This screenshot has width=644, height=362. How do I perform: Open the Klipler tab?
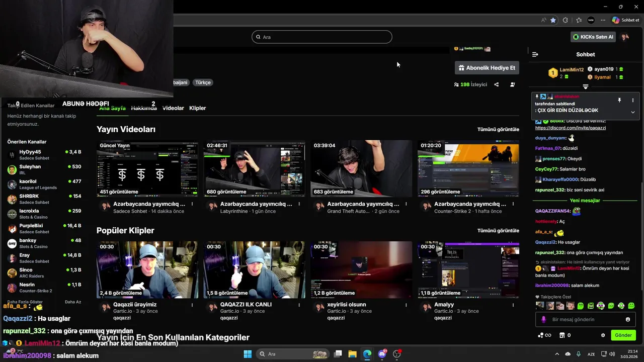pos(198,108)
